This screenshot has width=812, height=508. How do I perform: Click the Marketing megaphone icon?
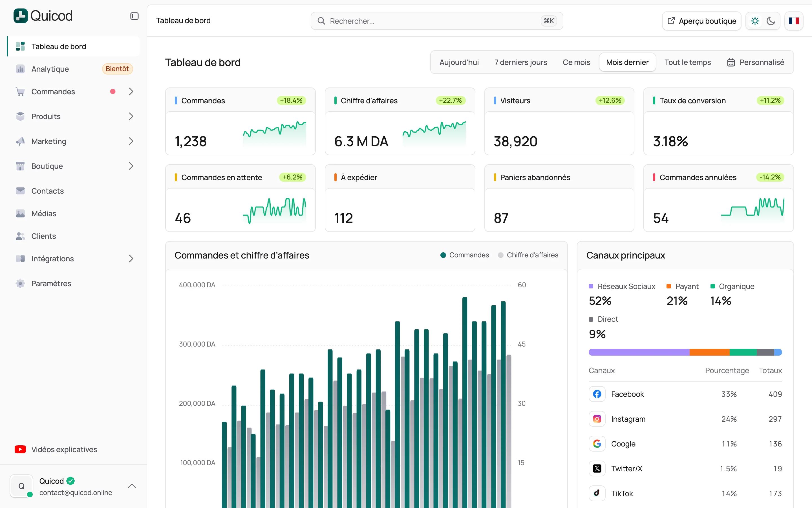click(21, 141)
